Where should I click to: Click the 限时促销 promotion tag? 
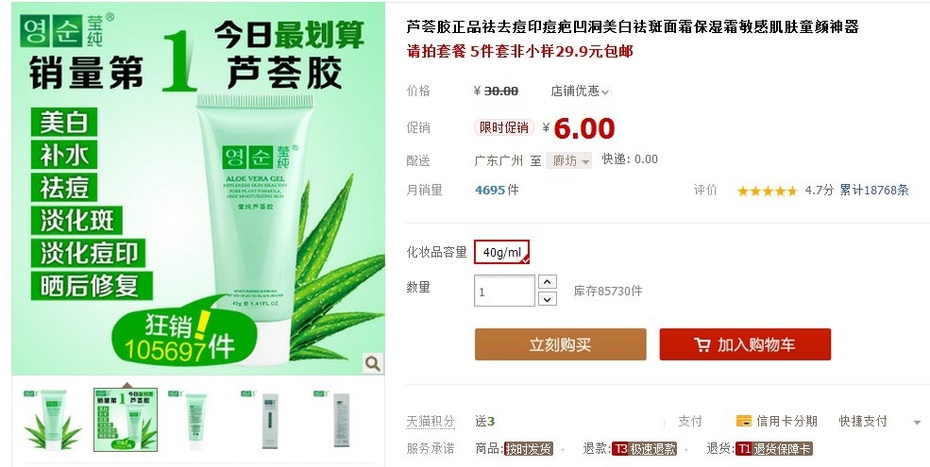pos(504,128)
